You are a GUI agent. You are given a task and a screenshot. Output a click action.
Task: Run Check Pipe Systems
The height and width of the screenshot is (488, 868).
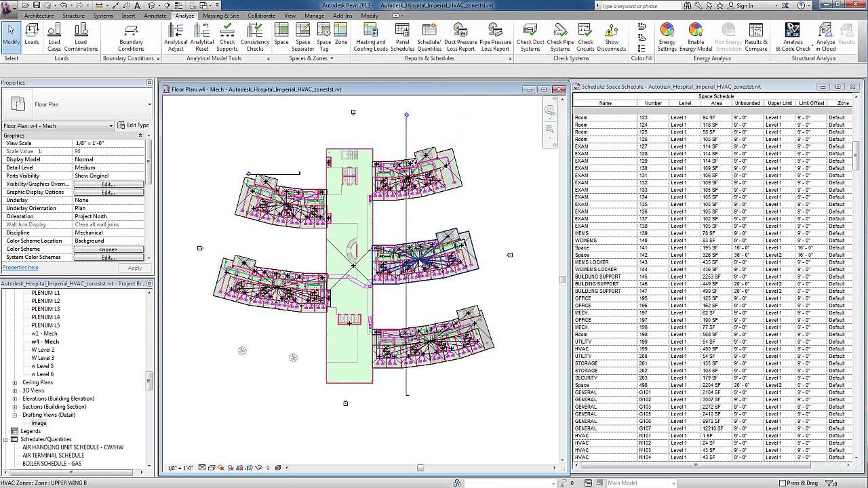(x=559, y=37)
